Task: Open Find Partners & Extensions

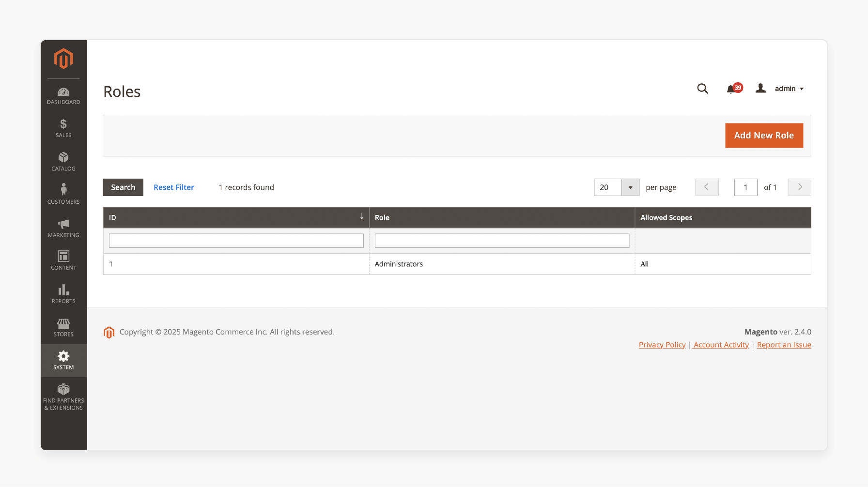Action: (63, 397)
